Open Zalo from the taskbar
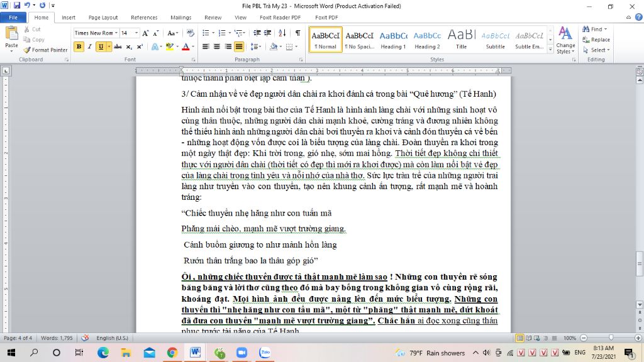Viewport: 644px width, 362px height. coord(265,353)
